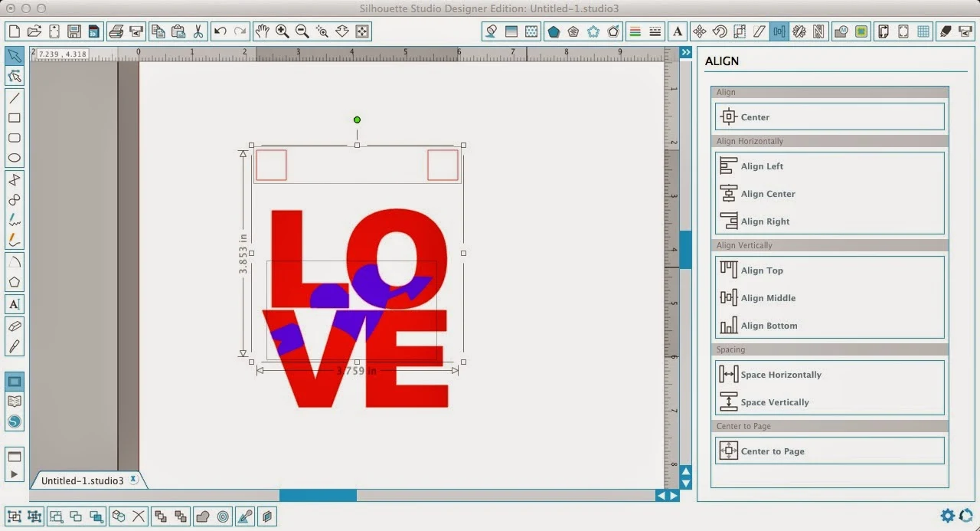
Task: Switch to the Untitled-1.studio3 tab
Action: point(84,480)
